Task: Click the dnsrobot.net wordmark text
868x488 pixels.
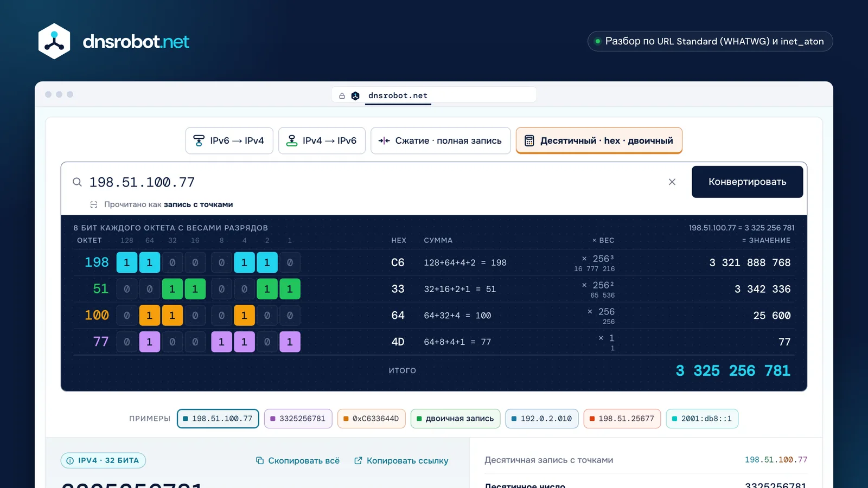Action: click(136, 42)
